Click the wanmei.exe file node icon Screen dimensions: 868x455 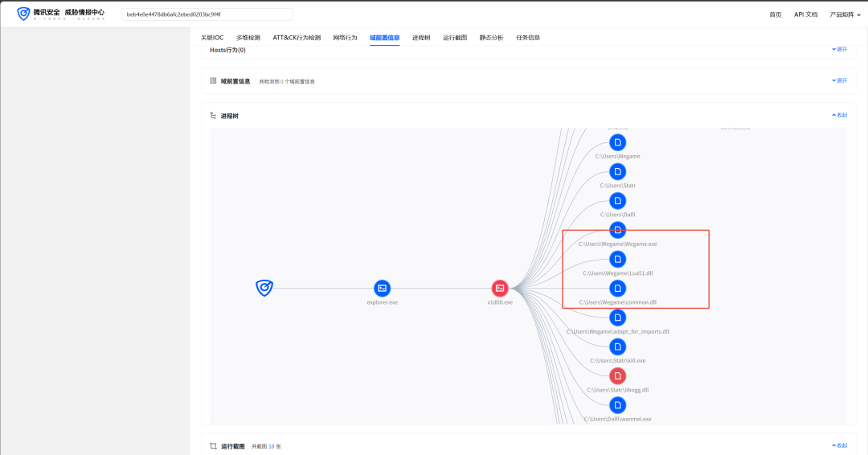click(x=618, y=405)
